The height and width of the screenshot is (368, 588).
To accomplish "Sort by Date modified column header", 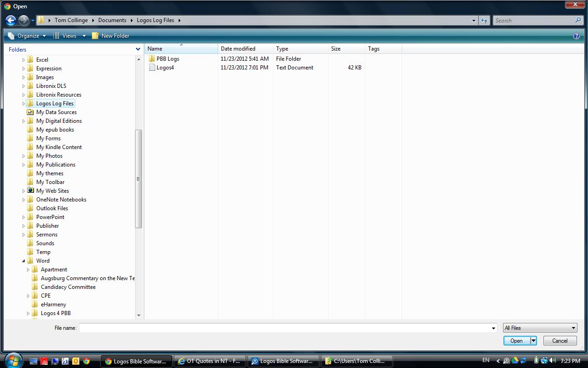I will pos(245,49).
